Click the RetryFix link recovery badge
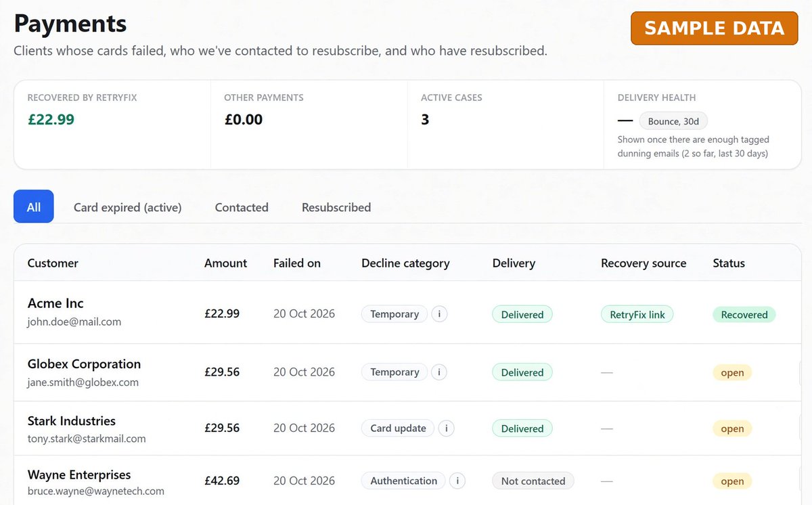 (x=637, y=314)
